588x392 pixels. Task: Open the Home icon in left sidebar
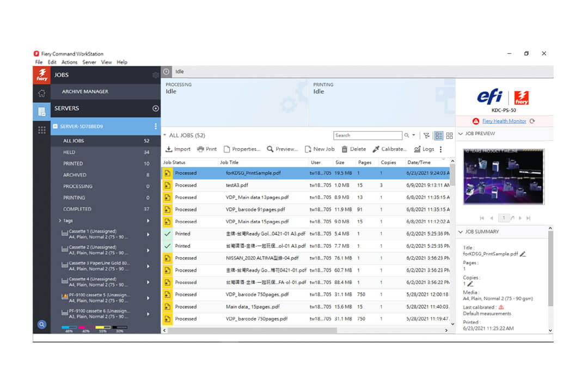pos(41,94)
